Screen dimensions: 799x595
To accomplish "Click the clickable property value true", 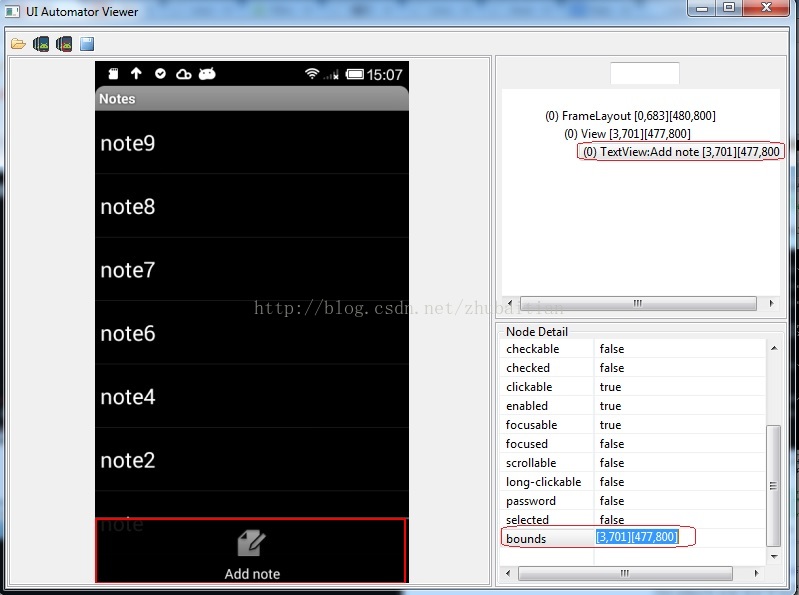I will click(x=610, y=387).
